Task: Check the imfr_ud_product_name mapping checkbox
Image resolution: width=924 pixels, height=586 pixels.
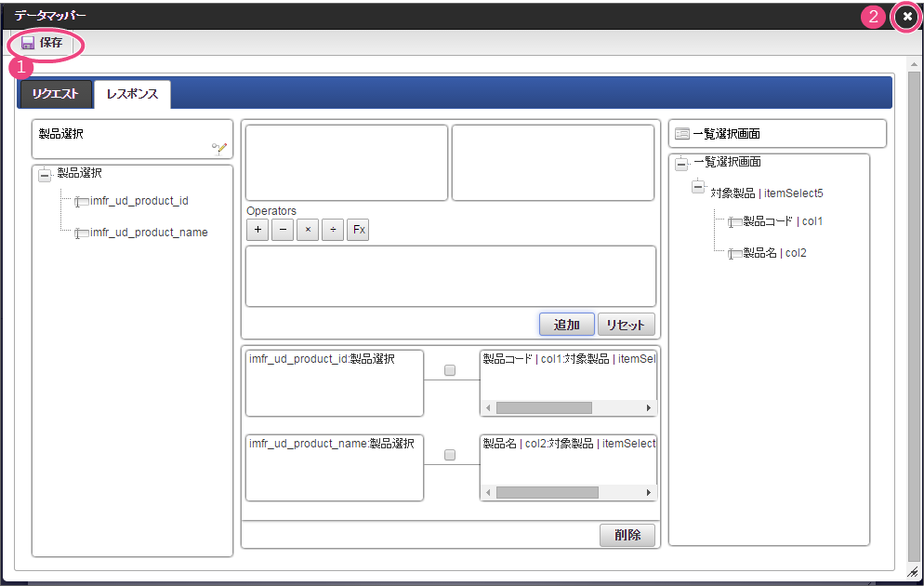Action: tap(450, 455)
